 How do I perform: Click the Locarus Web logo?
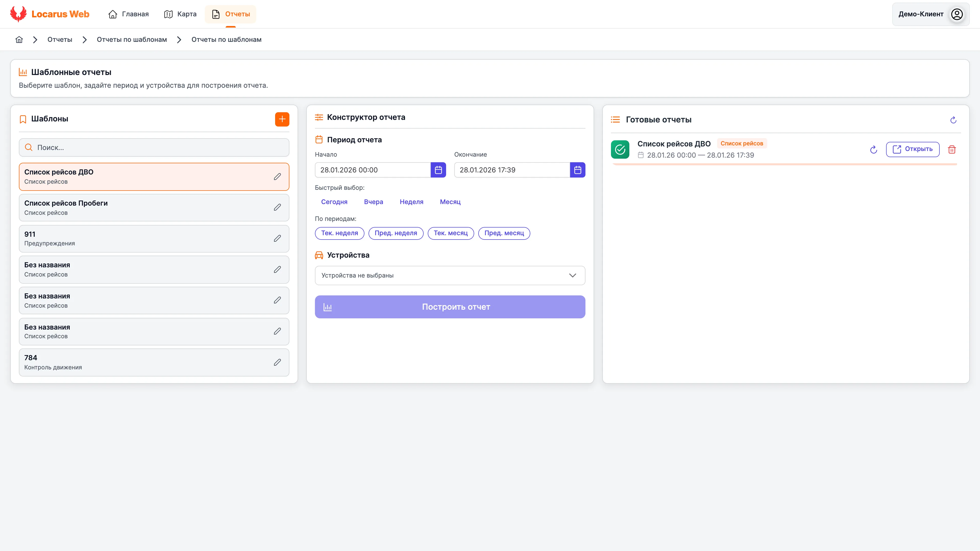[50, 14]
